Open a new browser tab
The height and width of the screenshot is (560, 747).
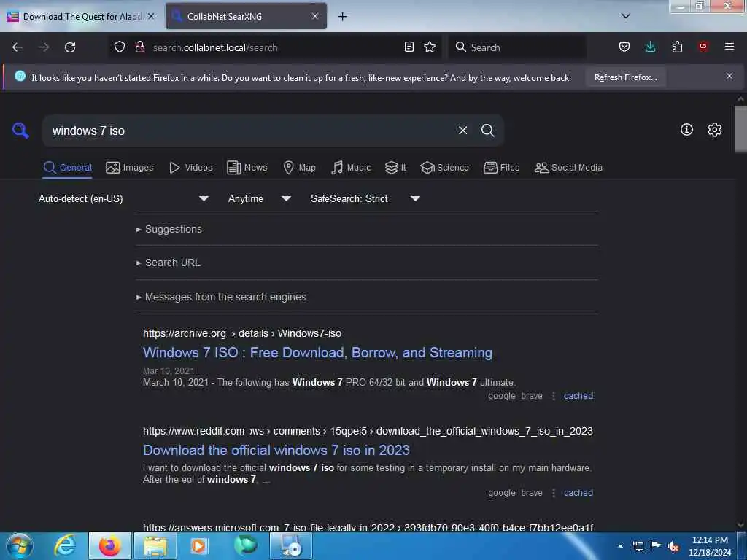[x=342, y=17]
